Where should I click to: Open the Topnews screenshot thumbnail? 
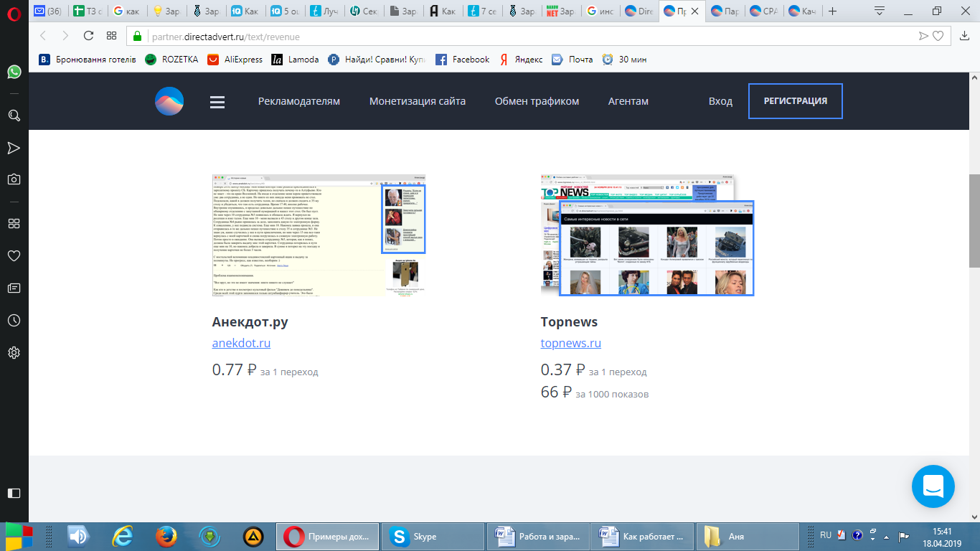coord(647,235)
